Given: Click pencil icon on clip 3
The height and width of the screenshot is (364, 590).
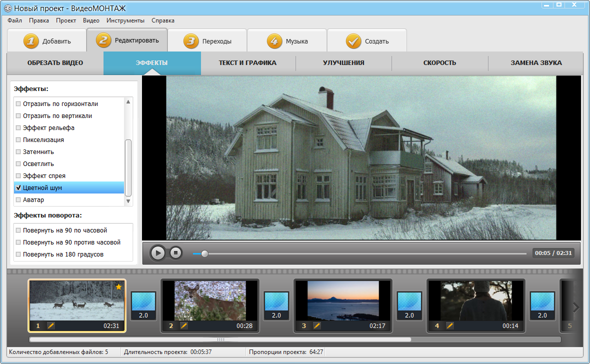Looking at the screenshot, I should 317,325.
